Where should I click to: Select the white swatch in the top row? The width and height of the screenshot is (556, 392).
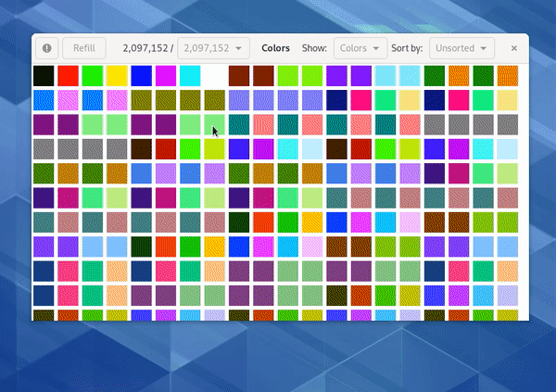(215, 75)
